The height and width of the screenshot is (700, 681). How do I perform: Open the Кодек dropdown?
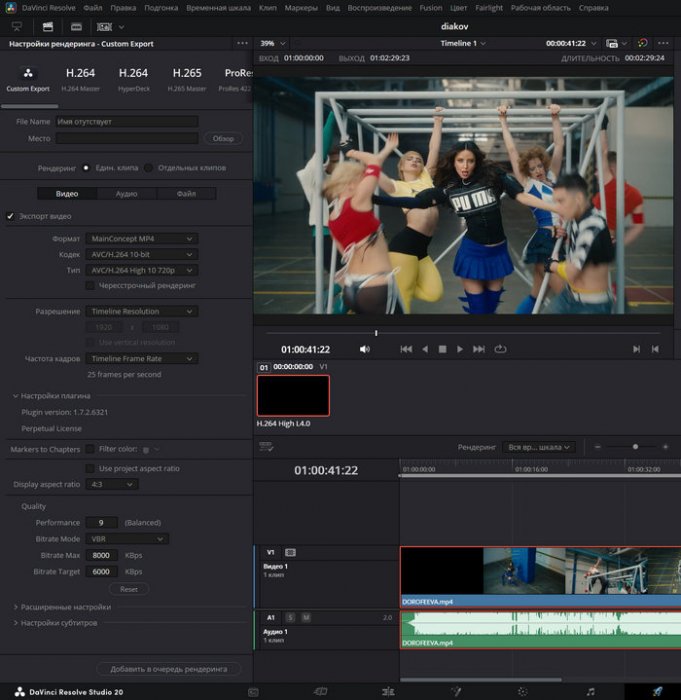[141, 254]
